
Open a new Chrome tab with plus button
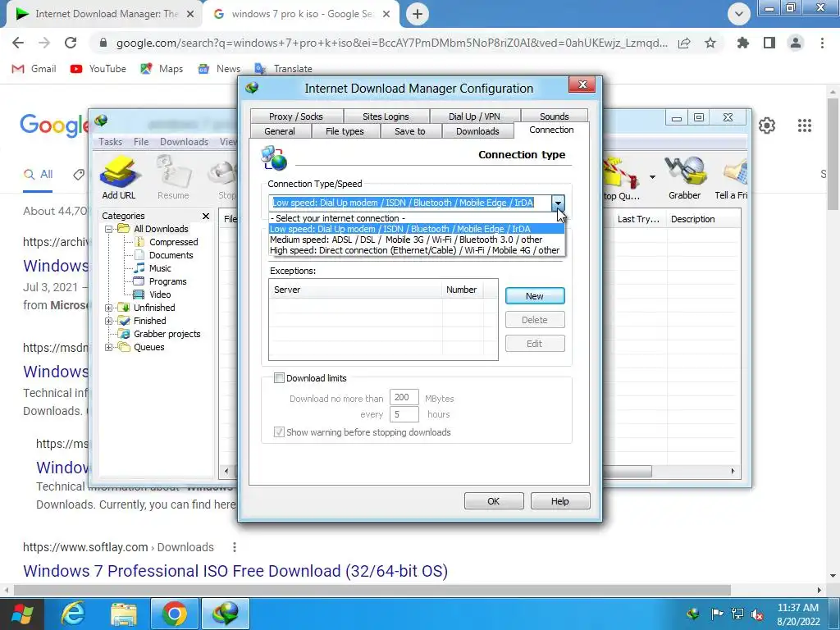pos(418,15)
